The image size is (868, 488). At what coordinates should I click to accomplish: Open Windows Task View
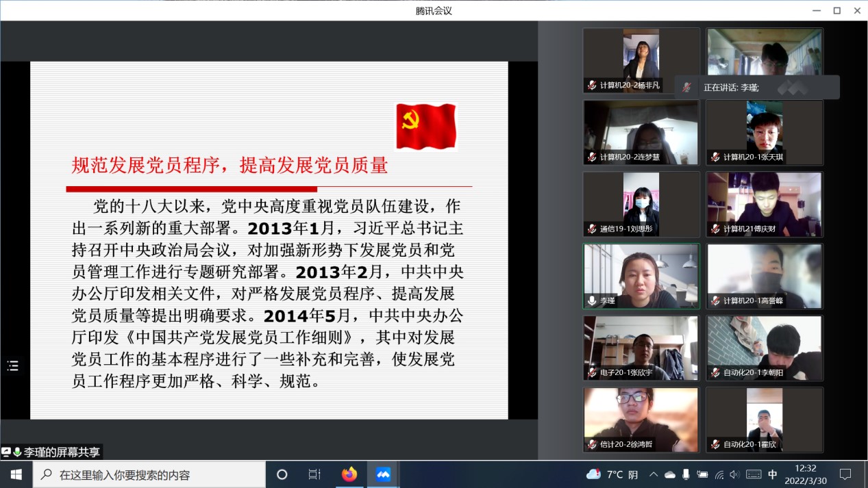(x=314, y=474)
